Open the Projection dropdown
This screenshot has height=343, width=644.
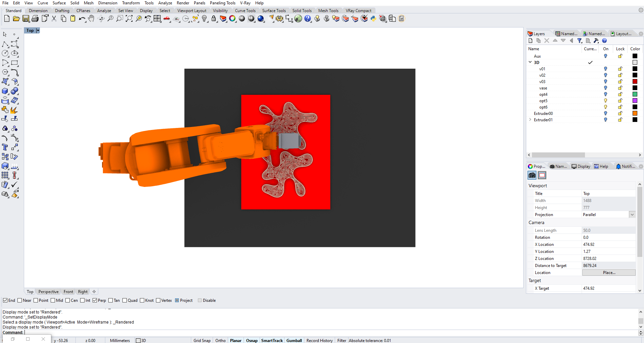pos(632,215)
